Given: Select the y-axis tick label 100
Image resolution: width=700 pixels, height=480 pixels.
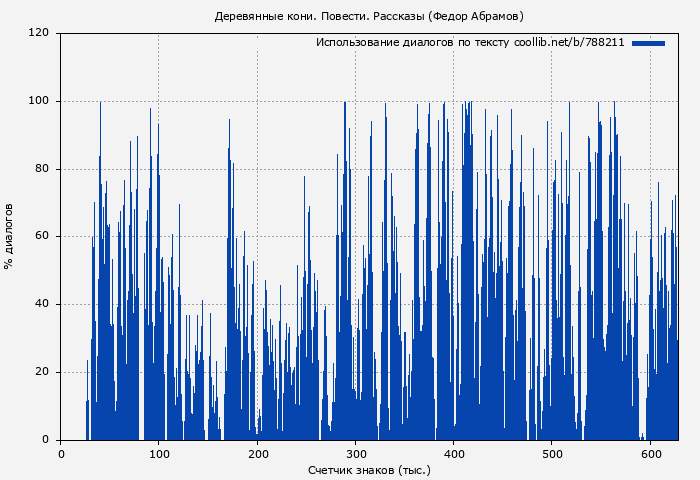Looking at the screenshot, I should pos(39,101).
